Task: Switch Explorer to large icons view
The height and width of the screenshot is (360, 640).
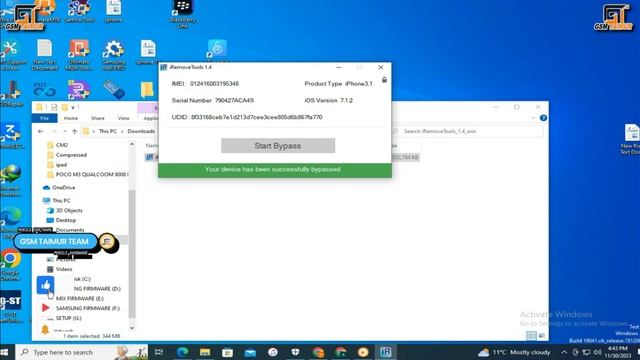Action: pyautogui.click(x=542, y=336)
